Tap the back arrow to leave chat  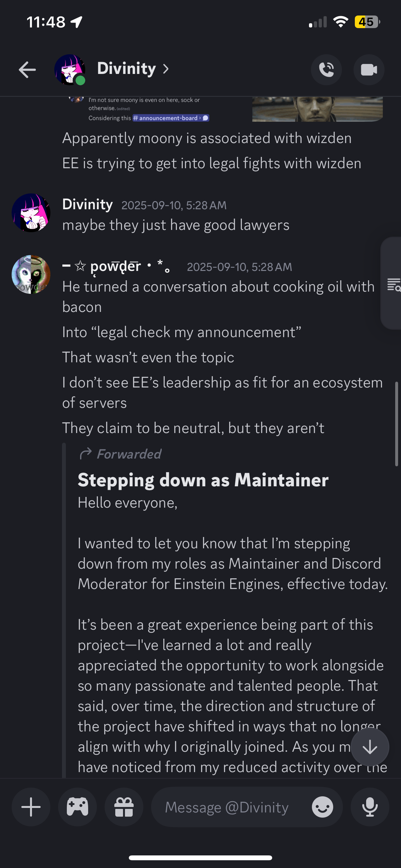pos(27,70)
